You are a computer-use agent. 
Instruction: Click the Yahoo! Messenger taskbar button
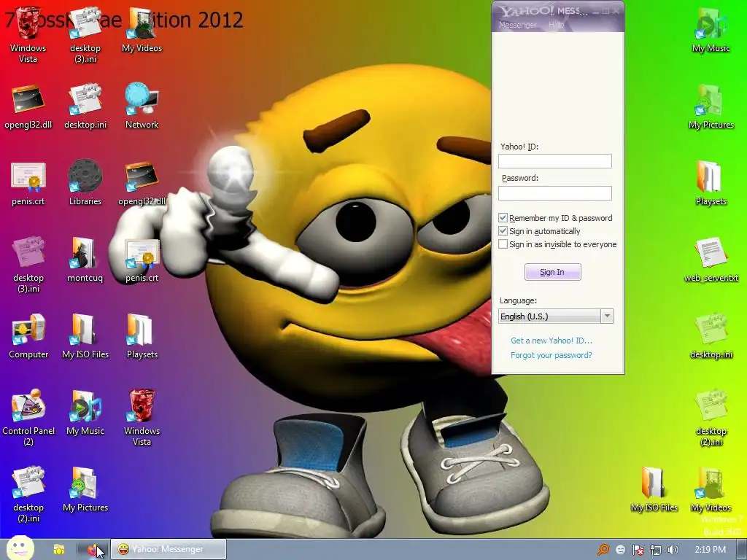point(169,549)
